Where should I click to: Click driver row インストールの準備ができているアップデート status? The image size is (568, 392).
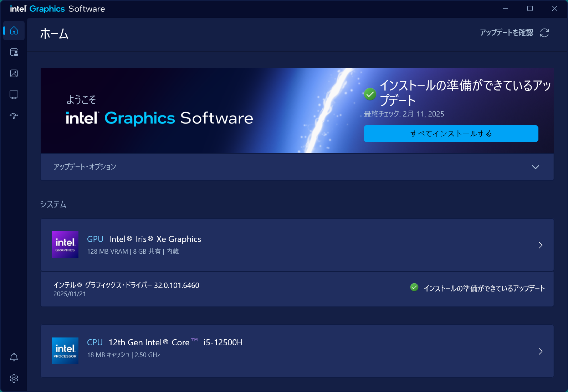(484, 288)
